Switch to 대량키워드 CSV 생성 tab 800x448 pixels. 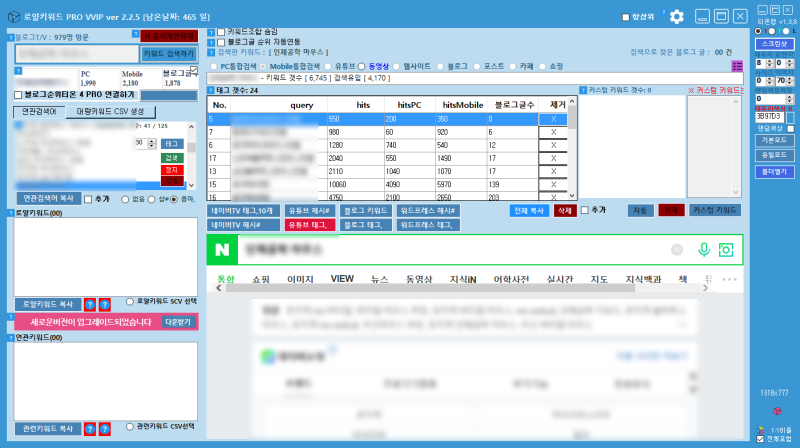(x=110, y=111)
